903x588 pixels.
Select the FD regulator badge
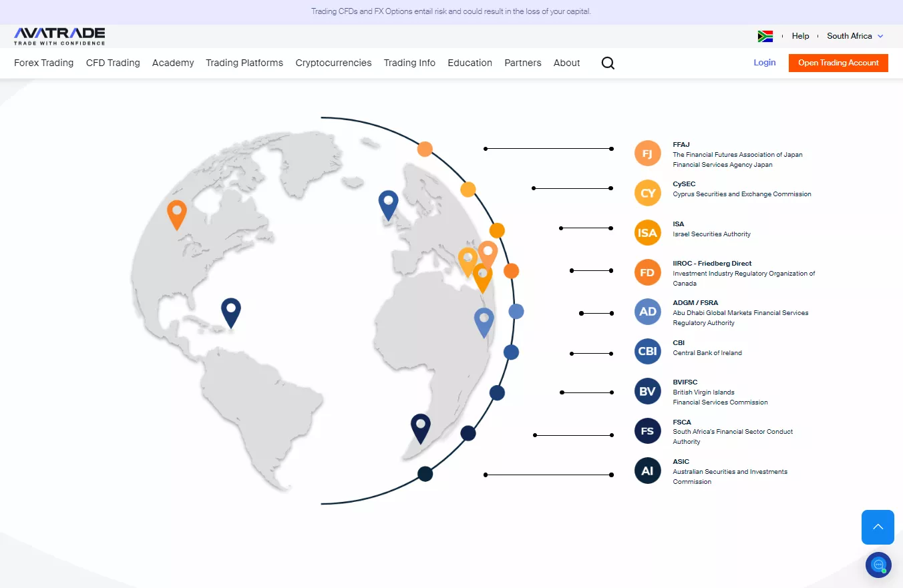click(x=647, y=272)
